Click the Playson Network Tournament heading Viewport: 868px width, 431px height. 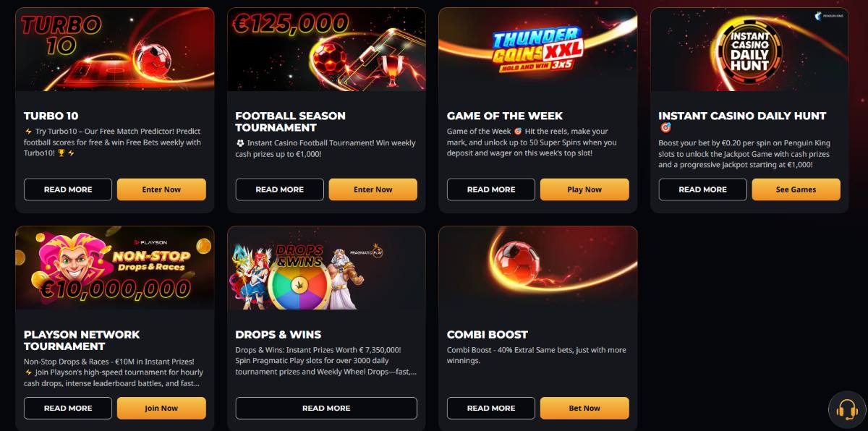(82, 341)
